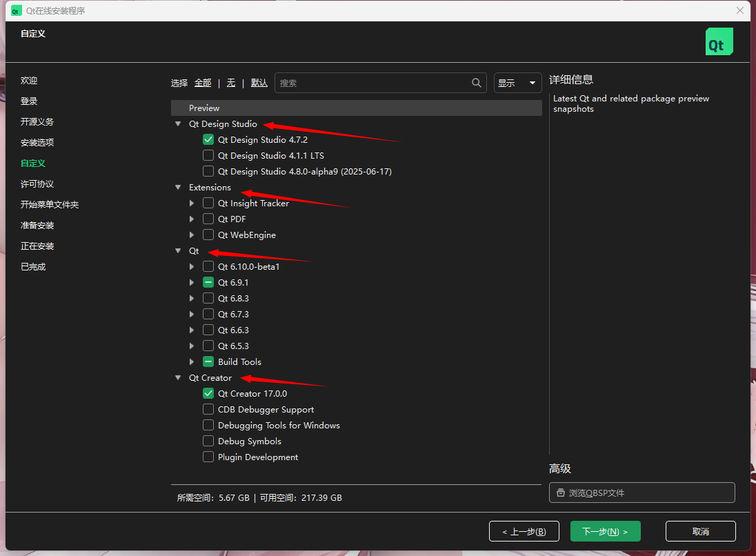The height and width of the screenshot is (556, 756).
Task: Close the Qt installer window
Action: 740,10
